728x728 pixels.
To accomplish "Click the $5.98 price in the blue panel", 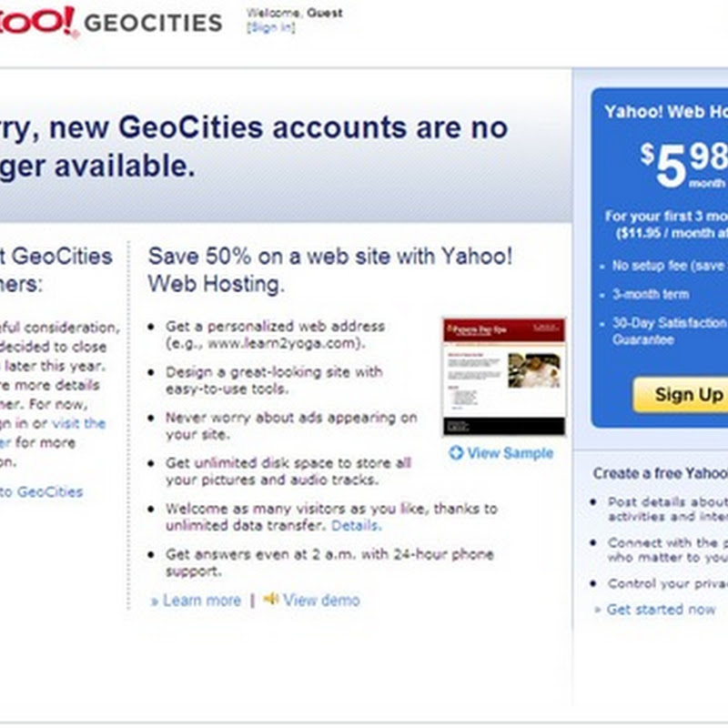I will click(x=682, y=162).
